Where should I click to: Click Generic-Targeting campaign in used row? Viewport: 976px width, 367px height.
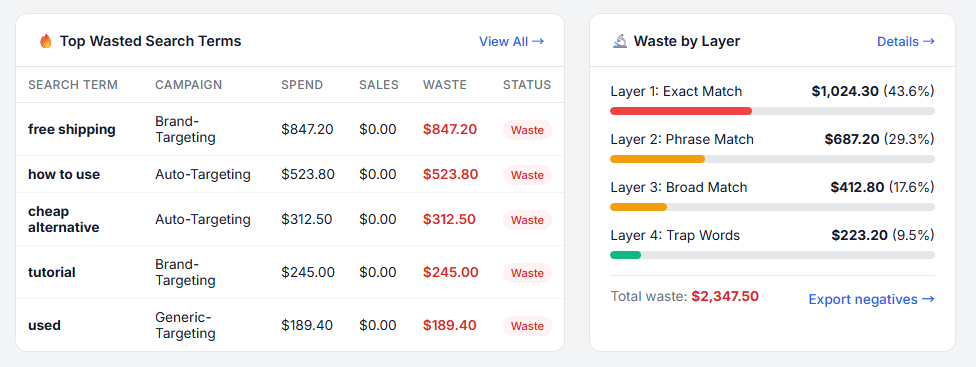tap(185, 325)
